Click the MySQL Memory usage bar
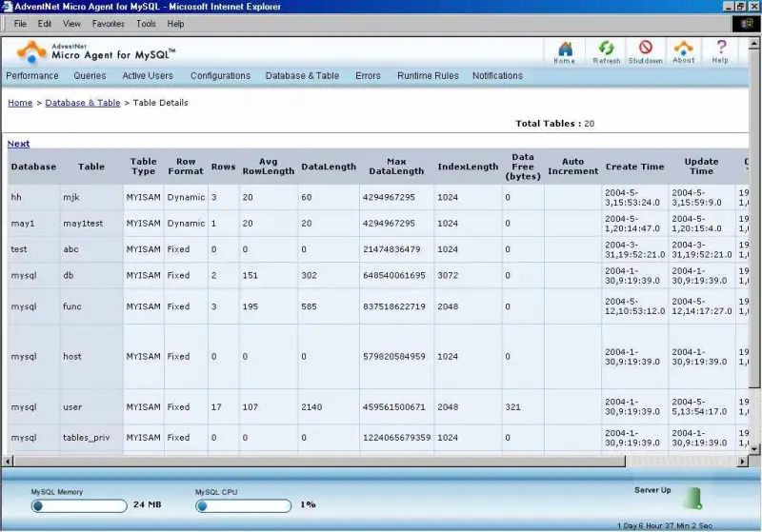Viewport: 762px width, 532px height. [79, 506]
